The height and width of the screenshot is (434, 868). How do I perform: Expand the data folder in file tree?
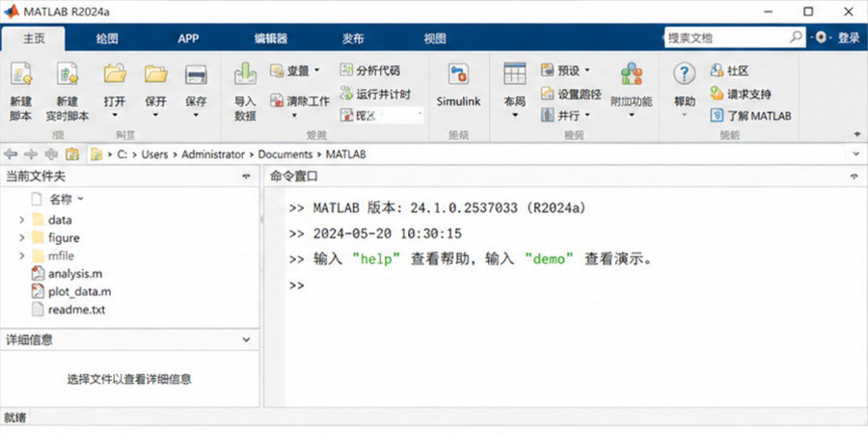tap(21, 220)
